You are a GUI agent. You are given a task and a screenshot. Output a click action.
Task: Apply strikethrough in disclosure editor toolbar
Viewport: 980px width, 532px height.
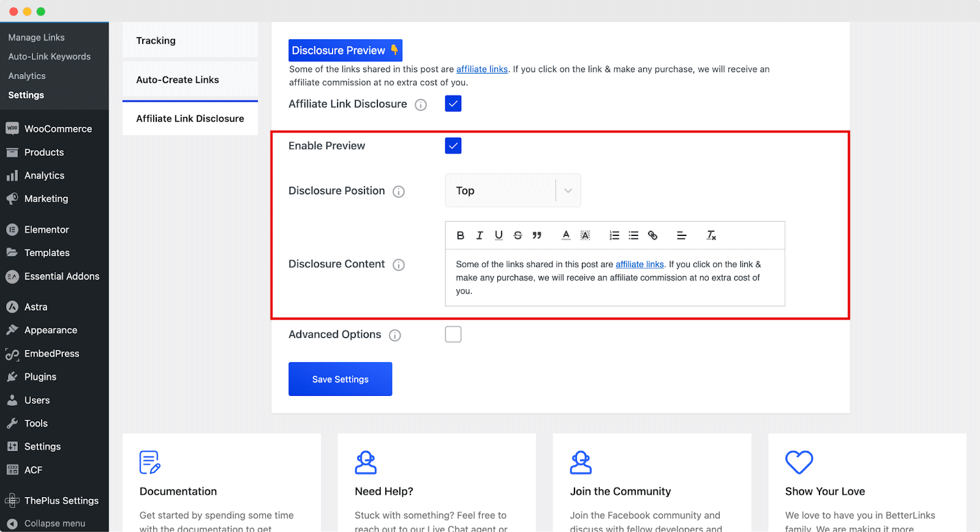click(518, 235)
